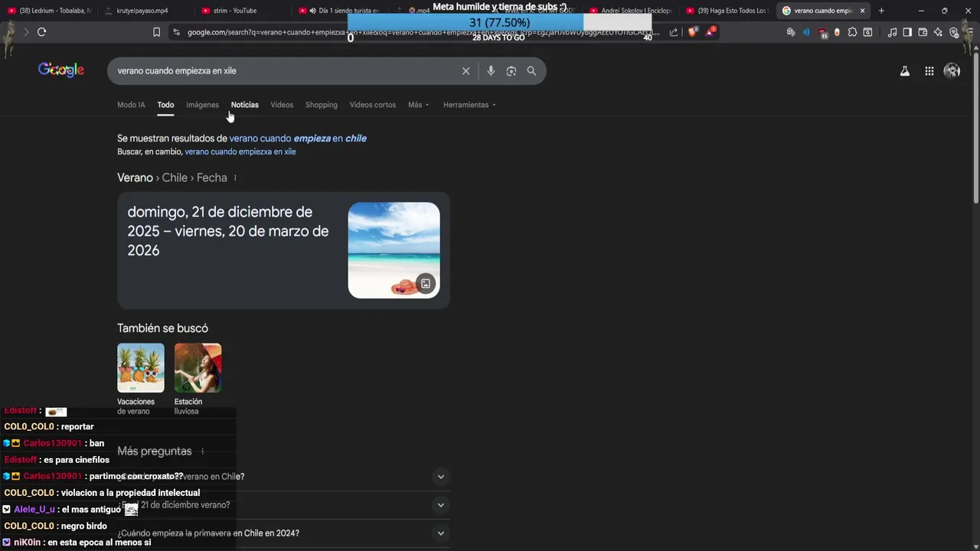The width and height of the screenshot is (980, 551).
Task: Click the beach image thumbnail
Action: 394,250
